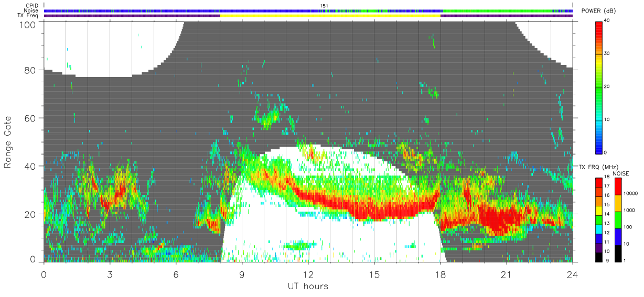Select the 20 tick on POWER colorbar

[x=607, y=86]
